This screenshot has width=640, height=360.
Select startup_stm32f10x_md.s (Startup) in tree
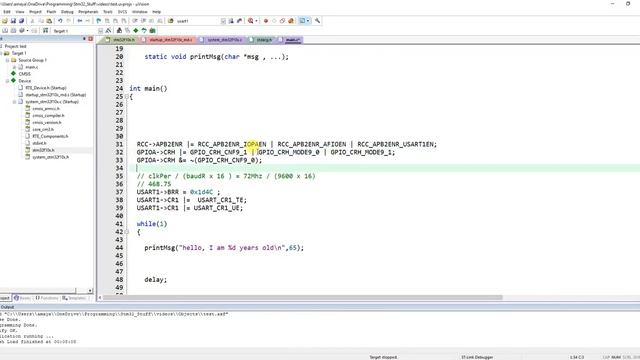[x=56, y=95]
